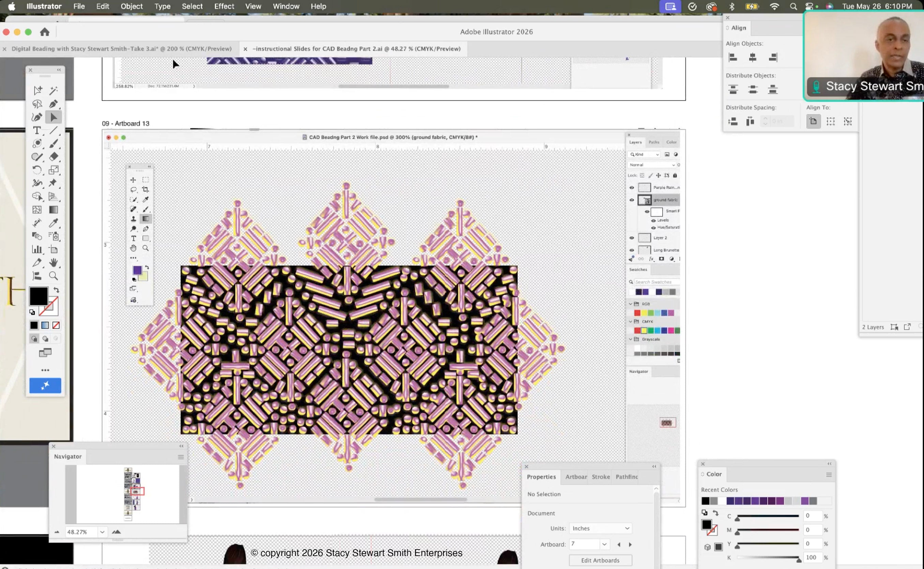Toggle Align To Key Object option
The width and height of the screenshot is (924, 569).
point(848,121)
